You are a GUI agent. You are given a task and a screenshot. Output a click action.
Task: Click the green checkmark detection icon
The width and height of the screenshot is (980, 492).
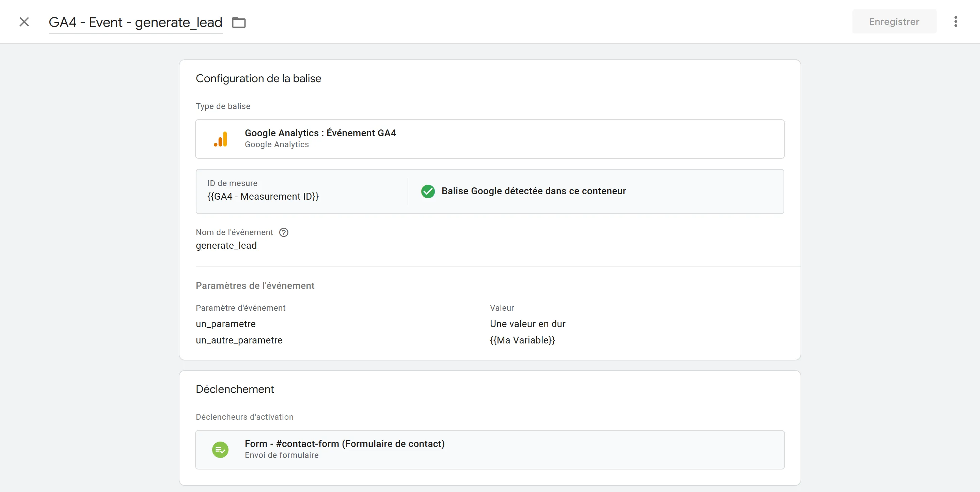[428, 191]
